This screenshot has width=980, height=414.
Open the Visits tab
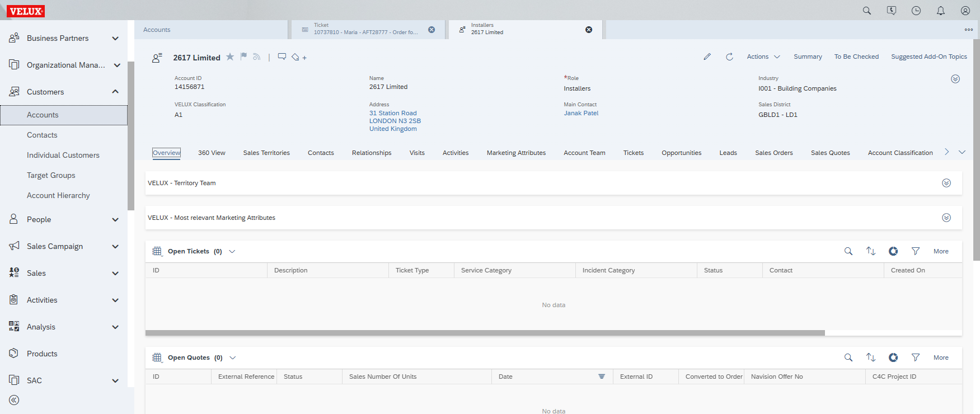[417, 153]
